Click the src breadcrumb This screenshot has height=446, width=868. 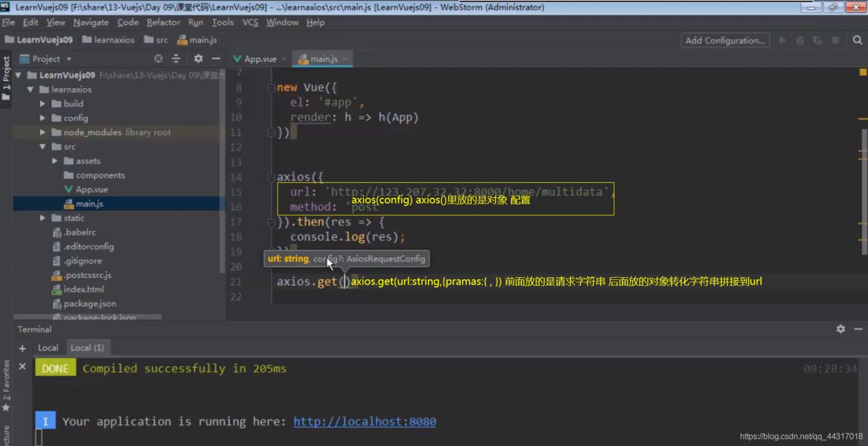tap(156, 40)
